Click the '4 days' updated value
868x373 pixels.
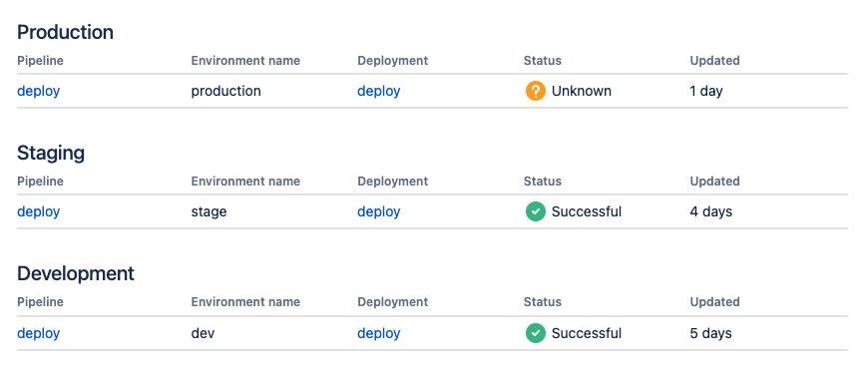tap(710, 211)
